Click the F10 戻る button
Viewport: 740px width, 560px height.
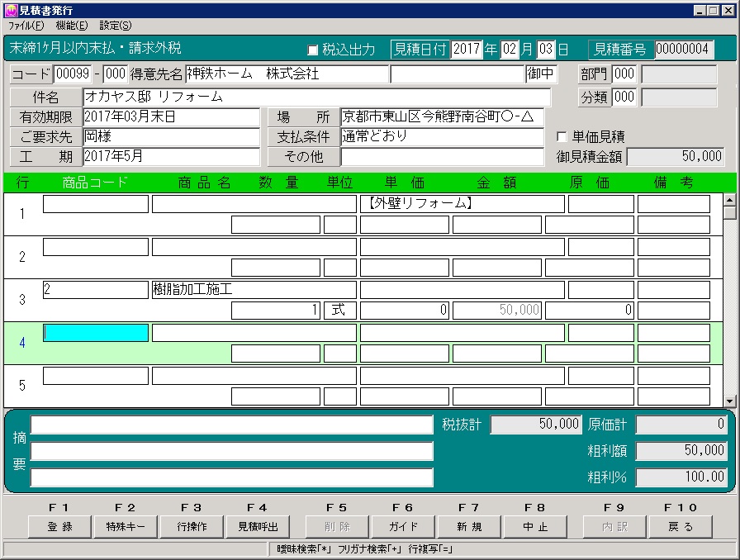[681, 526]
